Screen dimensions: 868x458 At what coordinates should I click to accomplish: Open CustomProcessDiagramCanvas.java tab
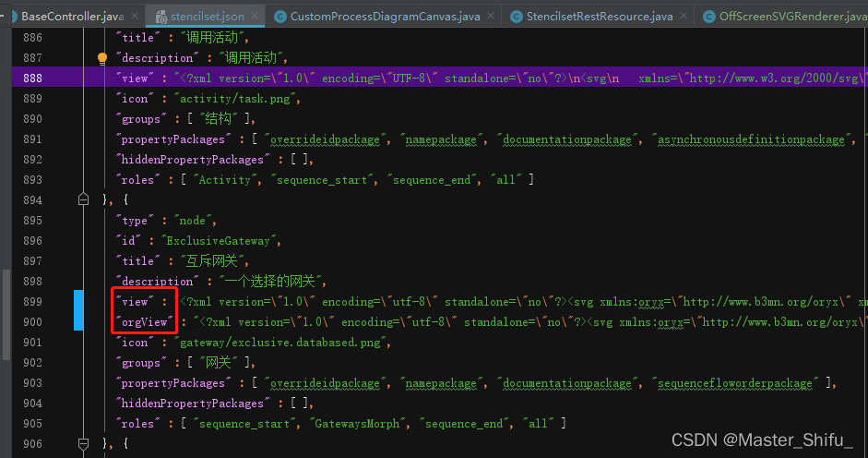click(x=385, y=17)
